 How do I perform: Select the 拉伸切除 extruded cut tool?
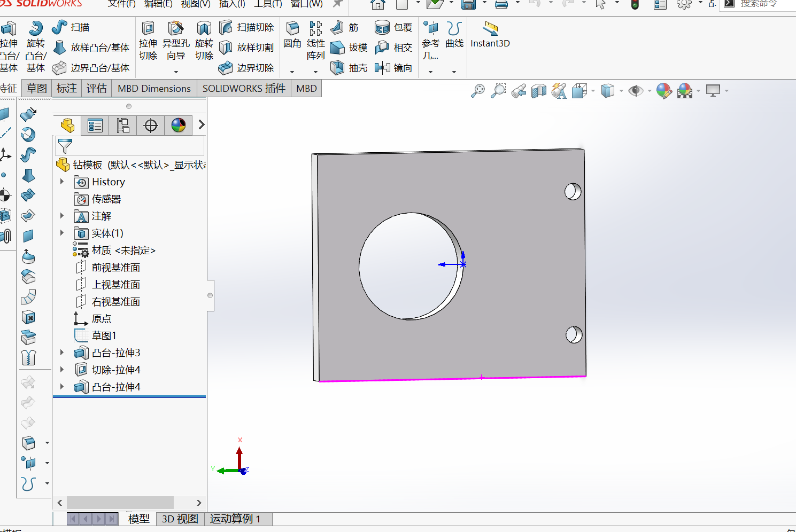click(x=148, y=41)
